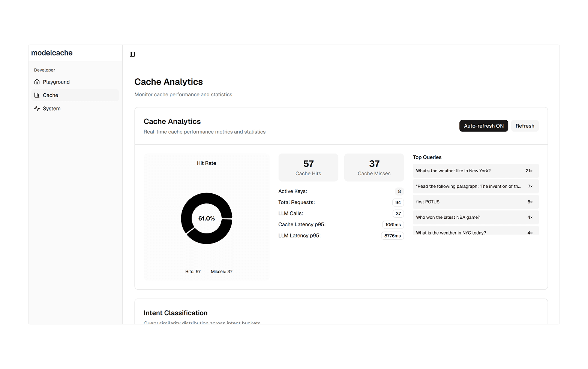Click the Cache Latency p95 1061ms badge

(x=393, y=225)
